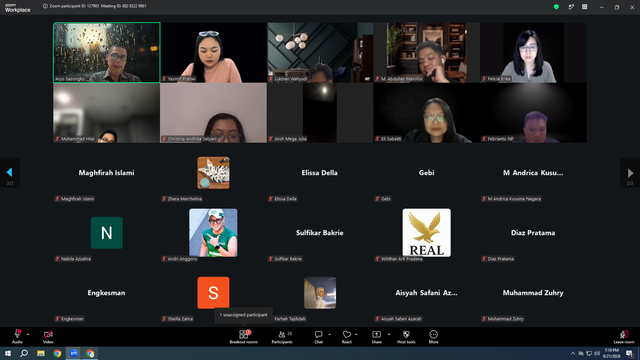Click the taskbar clock showing 7:19 PM
The width and height of the screenshot is (640, 360).
[x=611, y=353]
